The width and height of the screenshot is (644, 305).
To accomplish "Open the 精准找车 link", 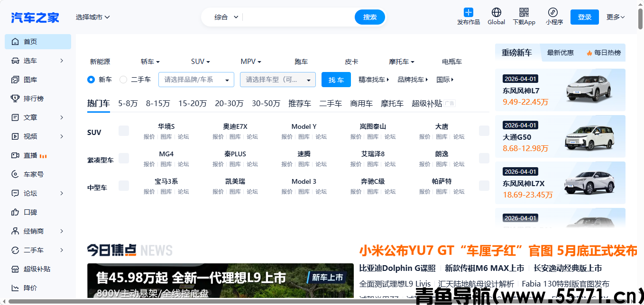I will tap(374, 80).
